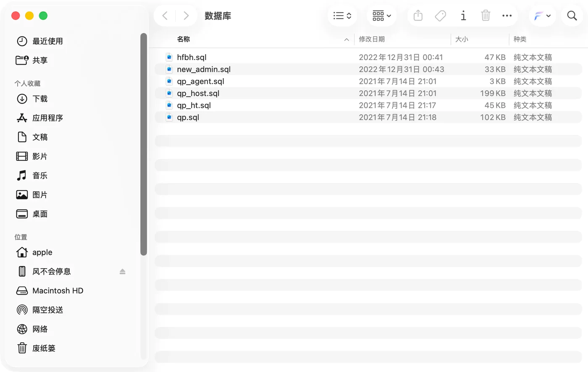Click the search magnifier icon

[572, 16]
